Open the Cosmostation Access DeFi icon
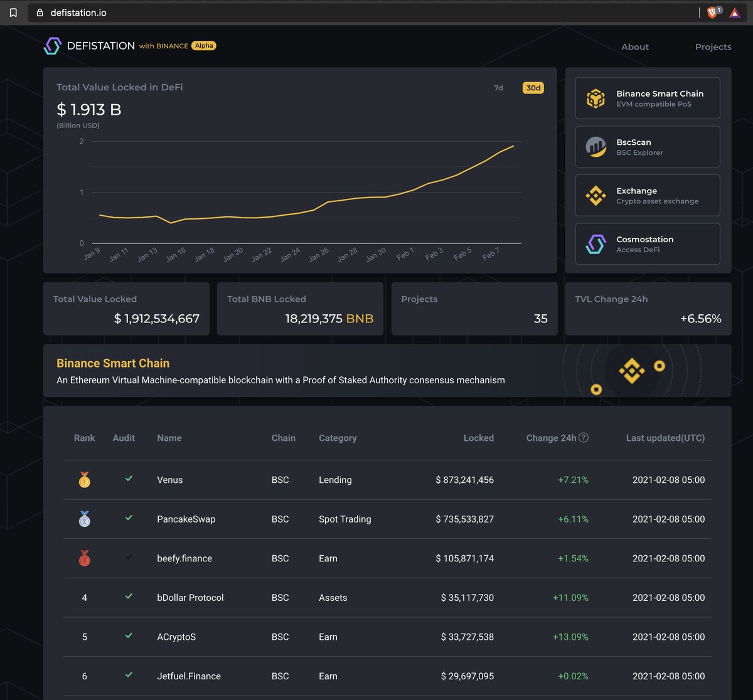Viewport: 753px width, 700px height. pyautogui.click(x=595, y=243)
